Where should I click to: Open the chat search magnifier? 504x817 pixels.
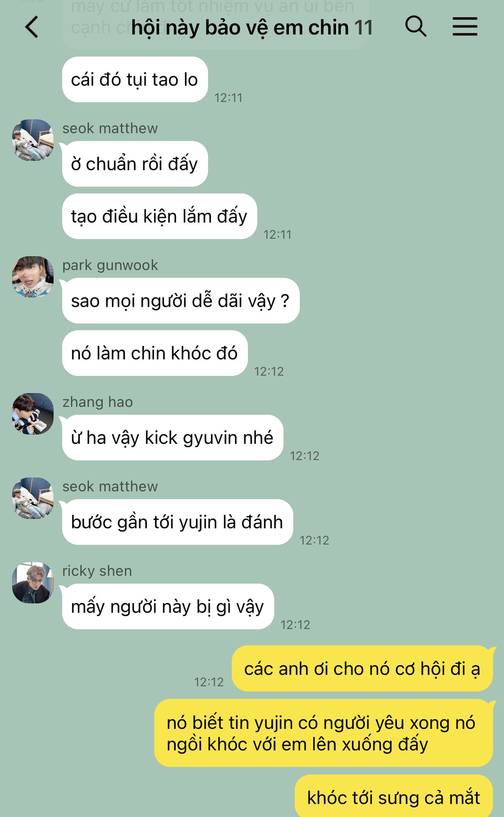[416, 26]
